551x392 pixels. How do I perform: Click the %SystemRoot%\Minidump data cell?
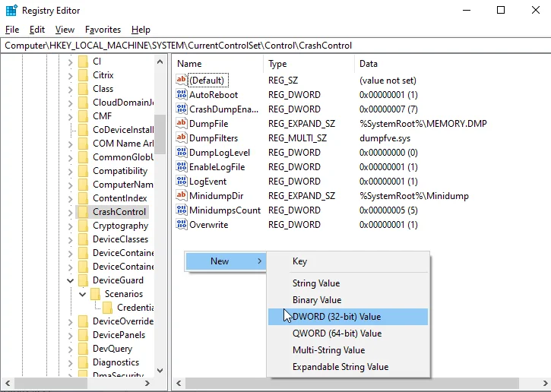[x=414, y=196]
